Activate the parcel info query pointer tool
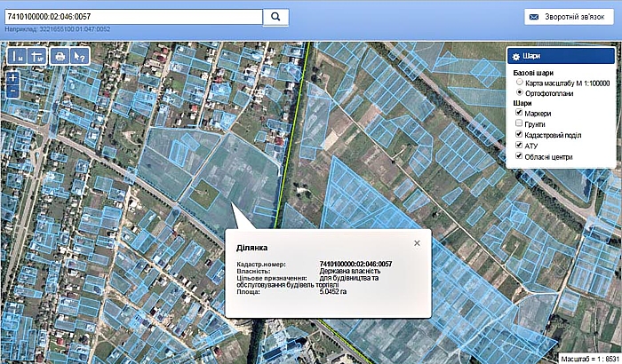 pyautogui.click(x=80, y=56)
